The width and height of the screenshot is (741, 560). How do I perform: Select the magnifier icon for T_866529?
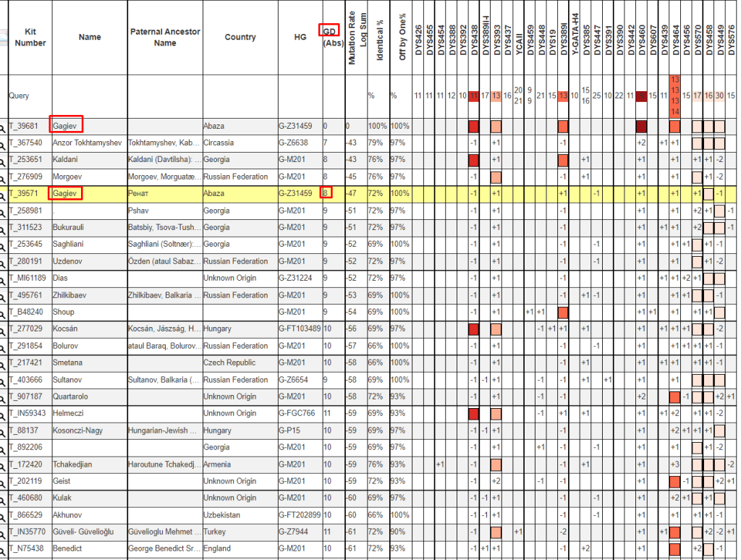[3, 515]
